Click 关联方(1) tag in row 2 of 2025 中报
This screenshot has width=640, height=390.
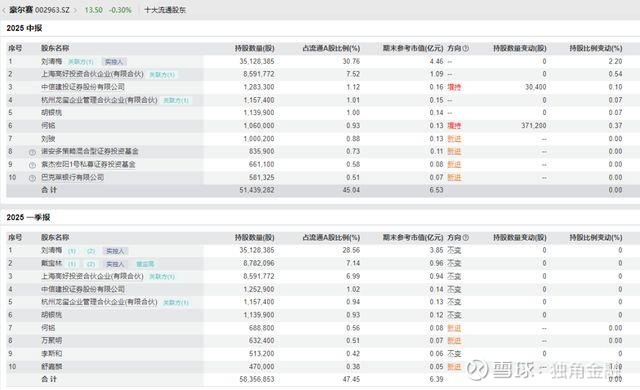pos(162,75)
